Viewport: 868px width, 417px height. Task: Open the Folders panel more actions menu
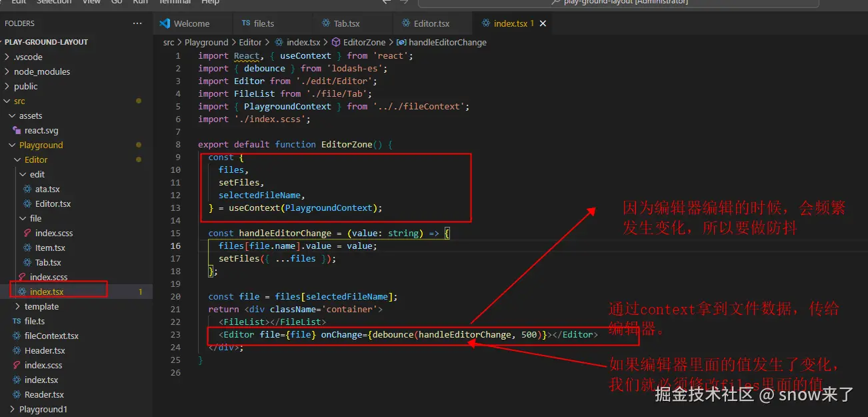coord(137,23)
